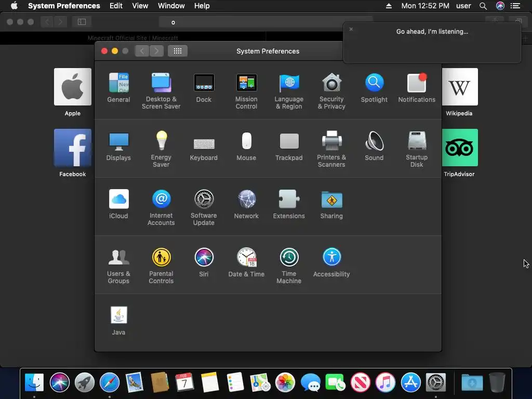Click the Safari address bar

coord(265,22)
